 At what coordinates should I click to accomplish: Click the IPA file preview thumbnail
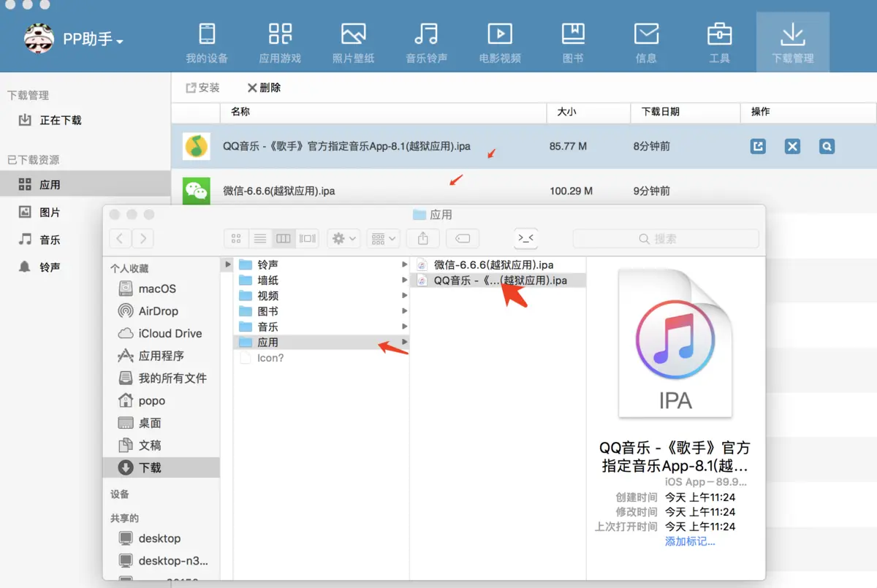[675, 343]
